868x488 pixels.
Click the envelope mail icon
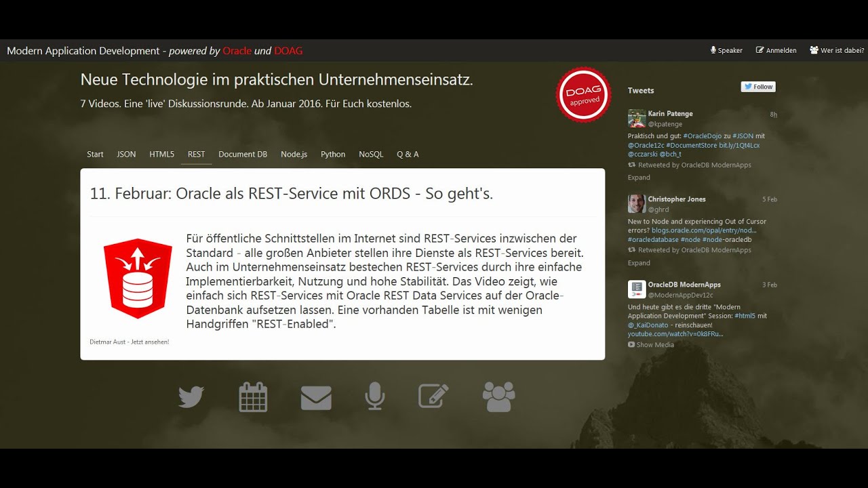pyautogui.click(x=316, y=397)
